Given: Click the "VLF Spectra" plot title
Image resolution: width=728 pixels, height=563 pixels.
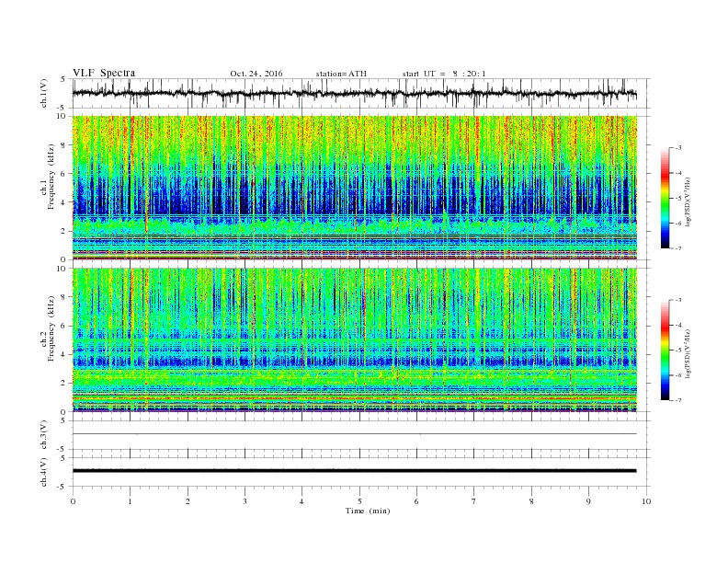Looking at the screenshot, I should click(x=104, y=73).
